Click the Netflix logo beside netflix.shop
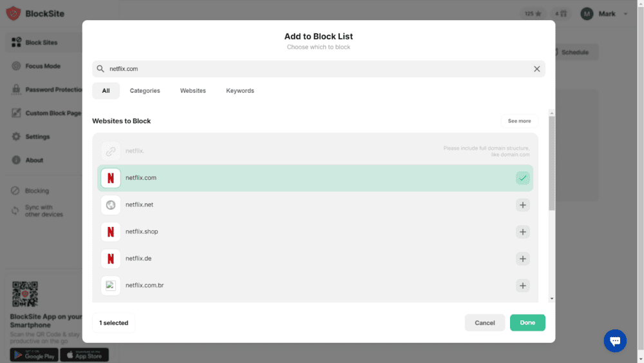The height and width of the screenshot is (363, 644). click(x=111, y=231)
